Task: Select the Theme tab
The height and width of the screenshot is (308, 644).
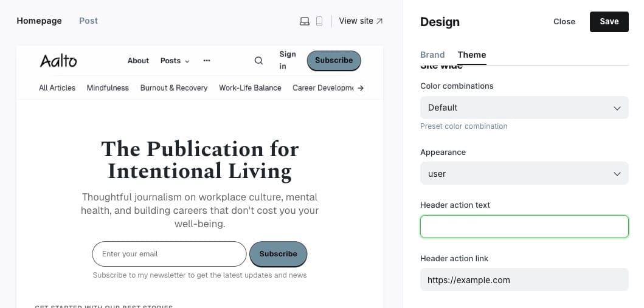Action: coord(472,55)
